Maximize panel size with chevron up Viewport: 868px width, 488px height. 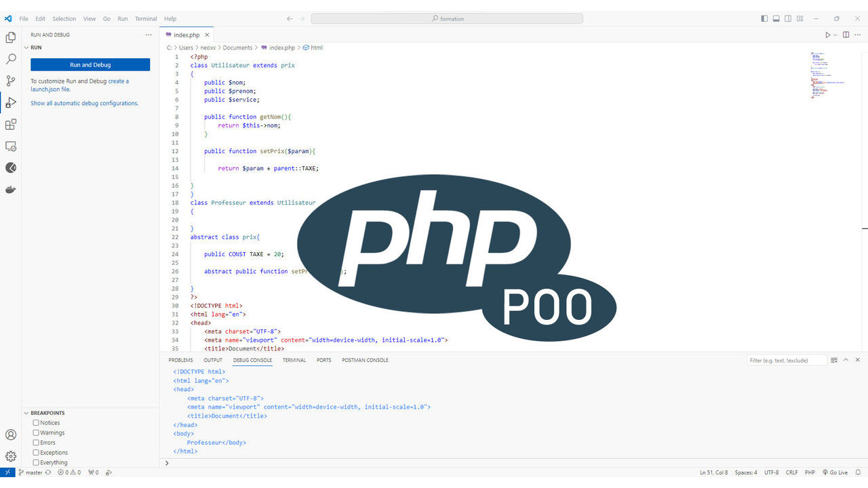click(846, 360)
